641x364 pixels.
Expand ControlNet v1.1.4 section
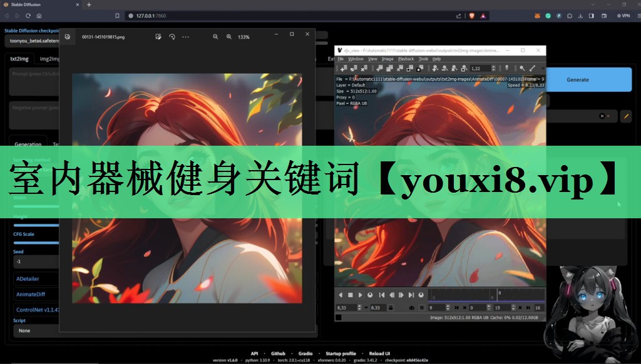pyautogui.click(x=38, y=310)
